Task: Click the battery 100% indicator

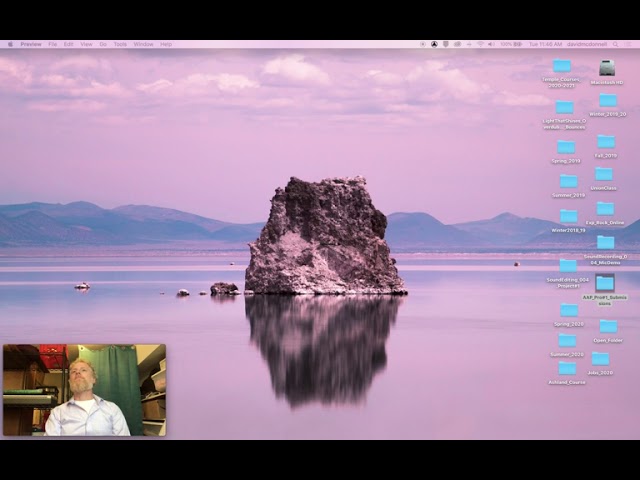Action: (511, 44)
